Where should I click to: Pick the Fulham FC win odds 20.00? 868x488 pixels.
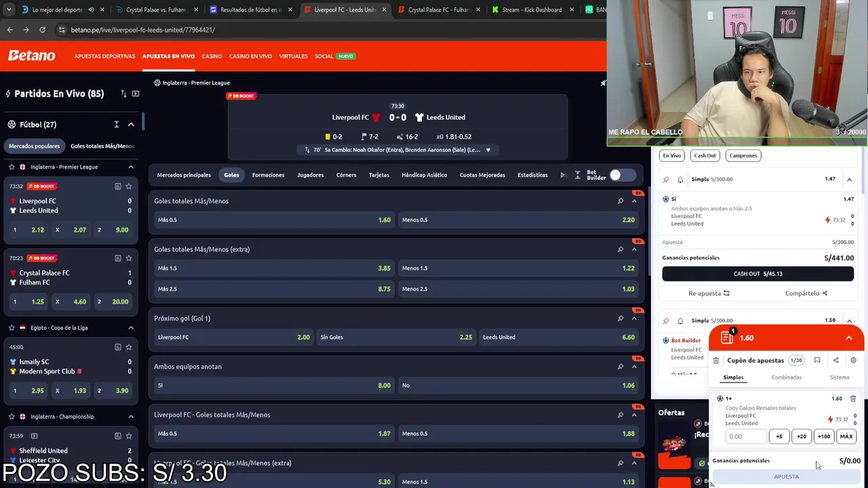(x=113, y=302)
